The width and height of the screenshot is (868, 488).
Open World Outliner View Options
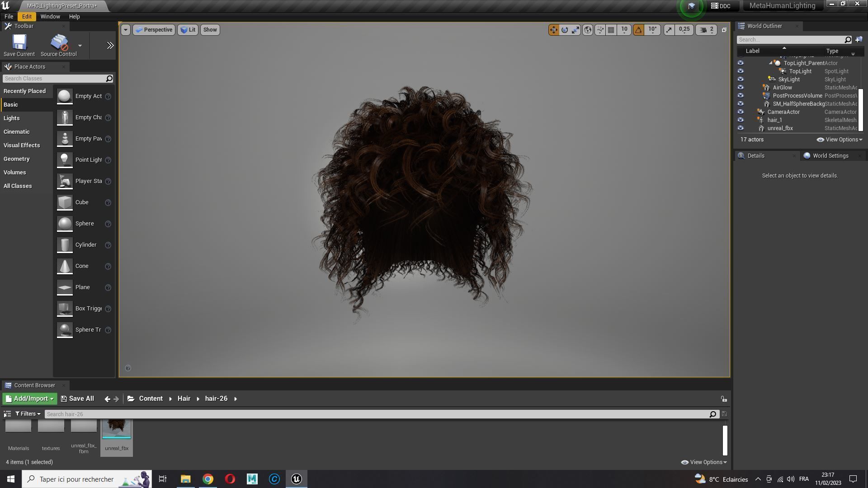(839, 140)
